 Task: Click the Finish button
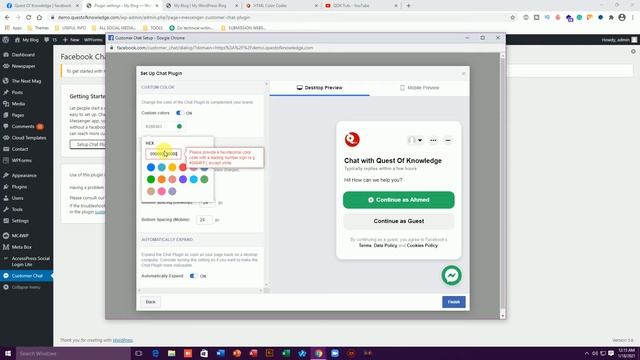click(453, 302)
